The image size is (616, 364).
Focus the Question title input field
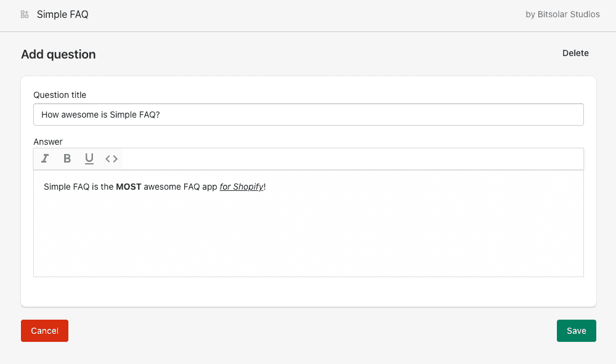[x=308, y=115]
